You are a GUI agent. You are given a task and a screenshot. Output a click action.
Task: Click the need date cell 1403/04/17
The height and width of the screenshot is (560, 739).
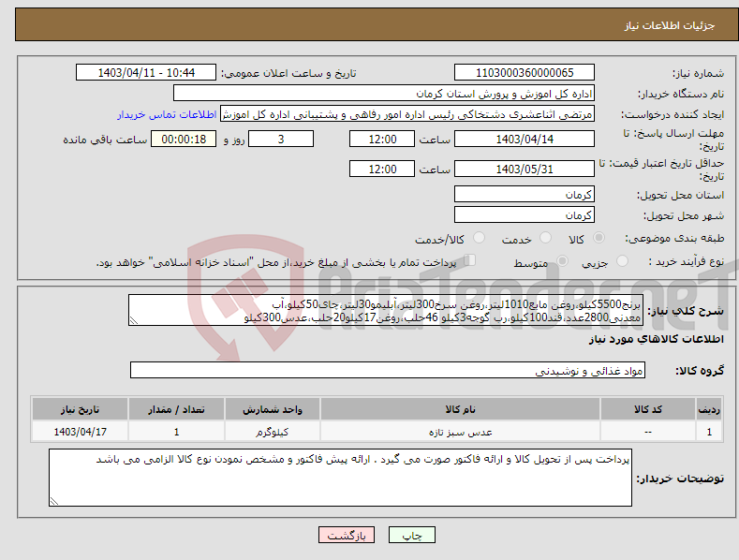click(x=80, y=432)
